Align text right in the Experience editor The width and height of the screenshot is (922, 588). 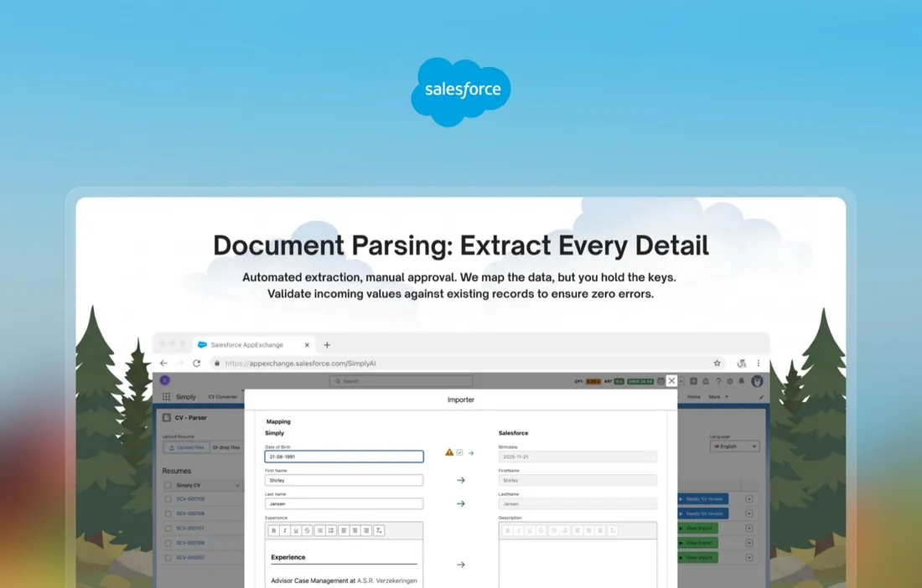[x=366, y=530]
